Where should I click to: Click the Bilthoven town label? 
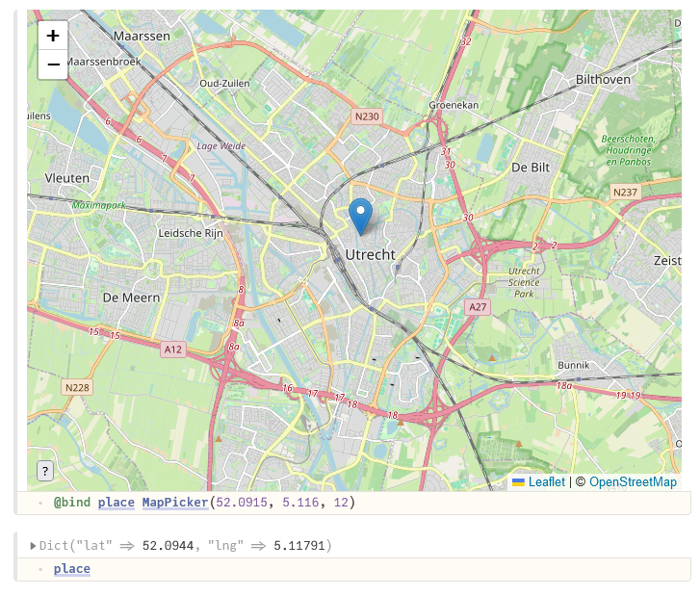tap(603, 80)
